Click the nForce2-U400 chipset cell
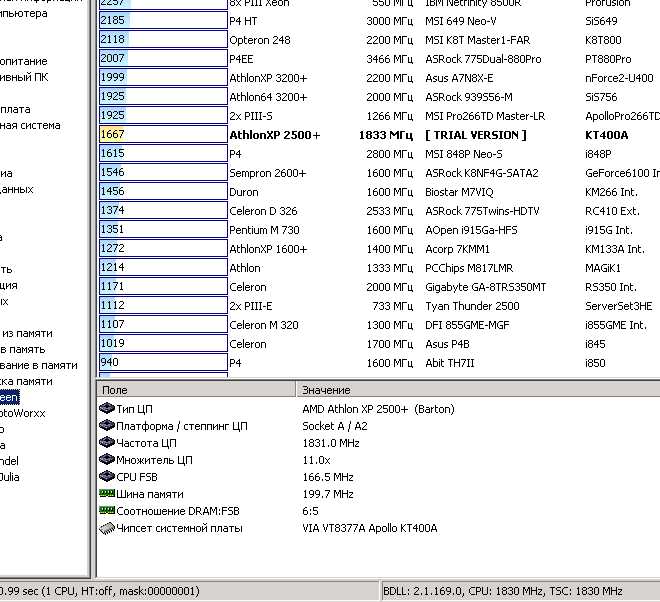Viewport: 660px width, 602px height. point(619,78)
